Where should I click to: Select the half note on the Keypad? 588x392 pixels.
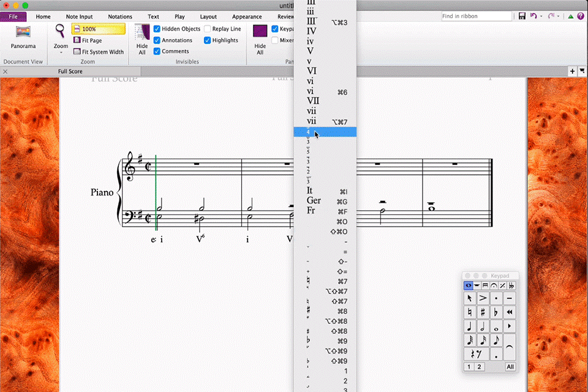point(483,326)
